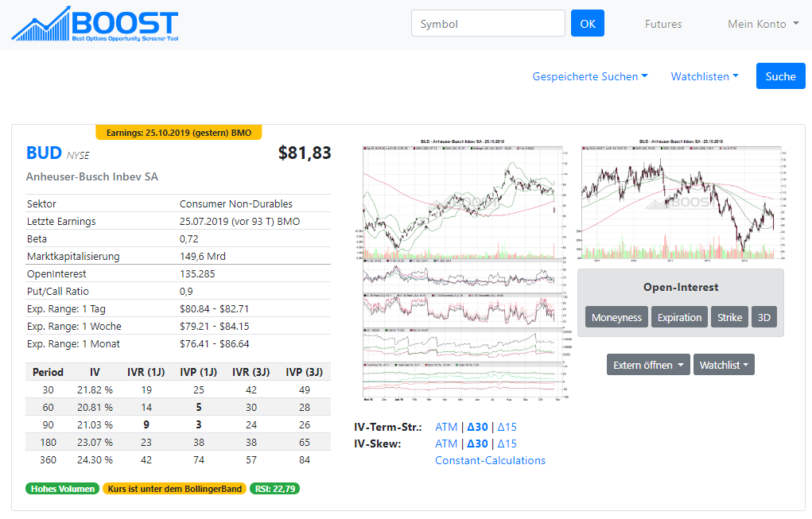Image resolution: width=812 pixels, height=519 pixels.
Task: Click the BOOST logo
Action: (x=95, y=24)
